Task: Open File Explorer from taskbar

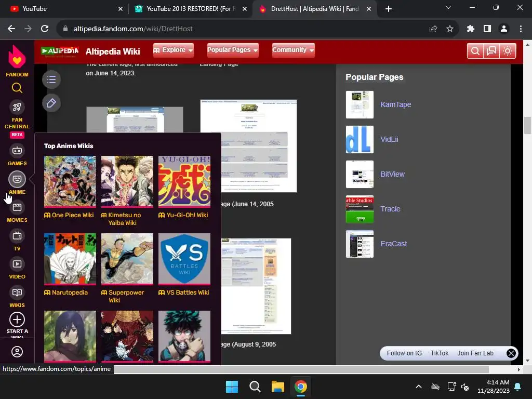Action: [277, 387]
